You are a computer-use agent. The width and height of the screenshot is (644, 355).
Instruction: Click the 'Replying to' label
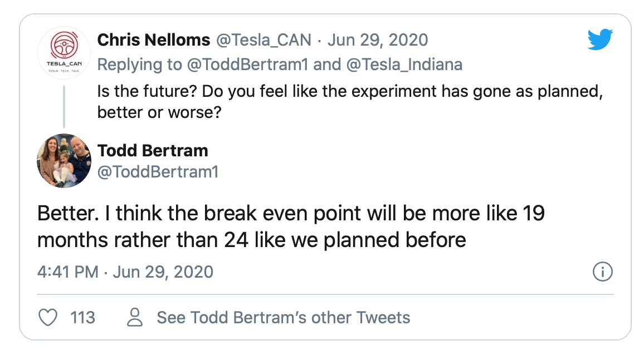(139, 65)
